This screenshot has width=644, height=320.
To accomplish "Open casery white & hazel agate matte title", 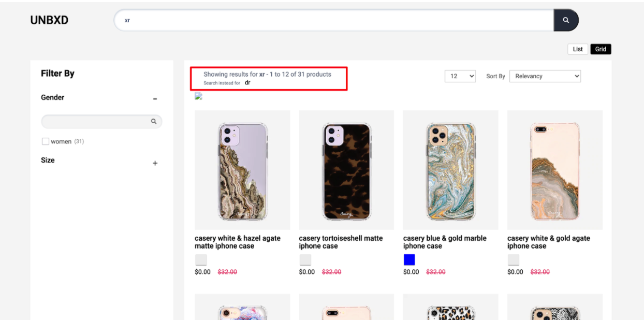I will 238,242.
